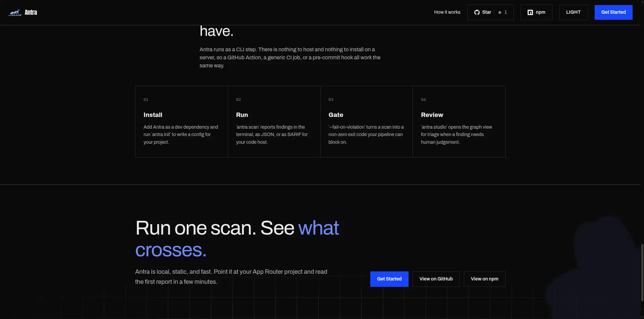Select the 03 Gate step card

366,122
